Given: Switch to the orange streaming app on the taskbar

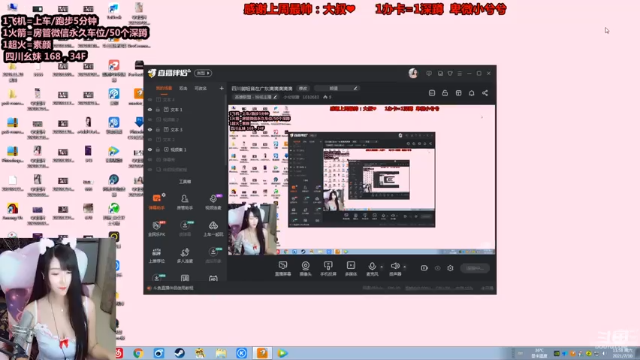Looking at the screenshot, I should click(x=262, y=353).
